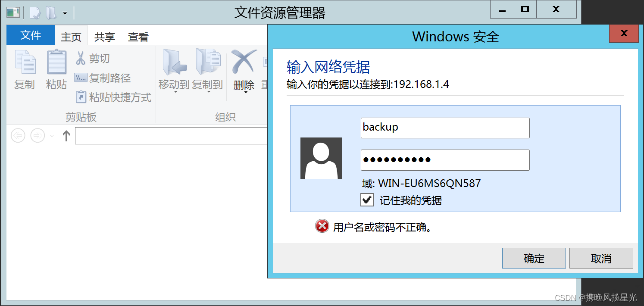Viewport: 644px width, 306px height.
Task: Open the quick access toolbar dropdown arrow
Action: [x=65, y=13]
